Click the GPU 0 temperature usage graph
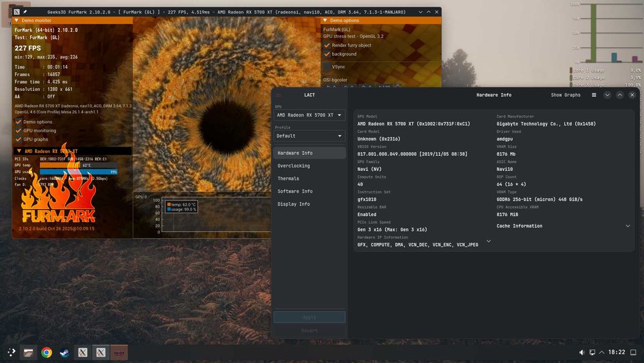 click(216, 215)
